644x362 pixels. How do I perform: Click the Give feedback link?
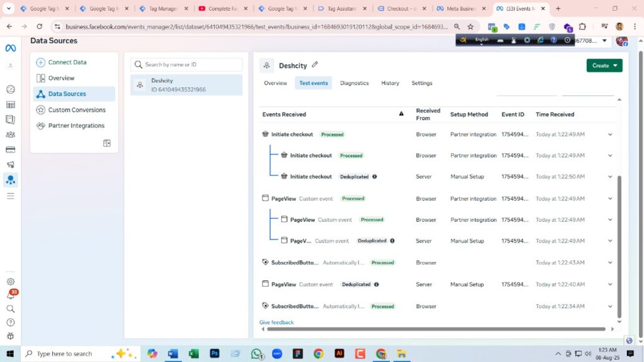click(x=277, y=322)
